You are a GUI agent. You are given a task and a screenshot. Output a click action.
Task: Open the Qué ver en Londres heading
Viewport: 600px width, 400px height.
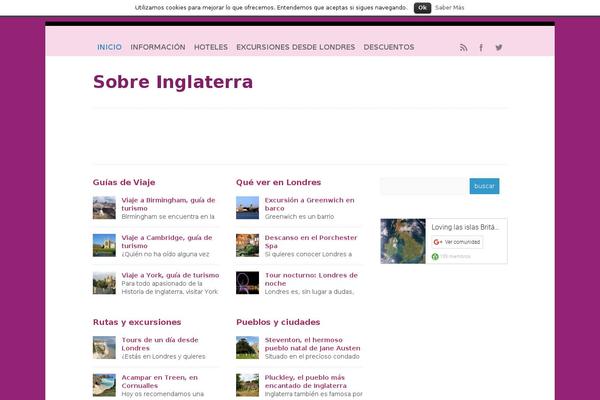click(x=279, y=182)
